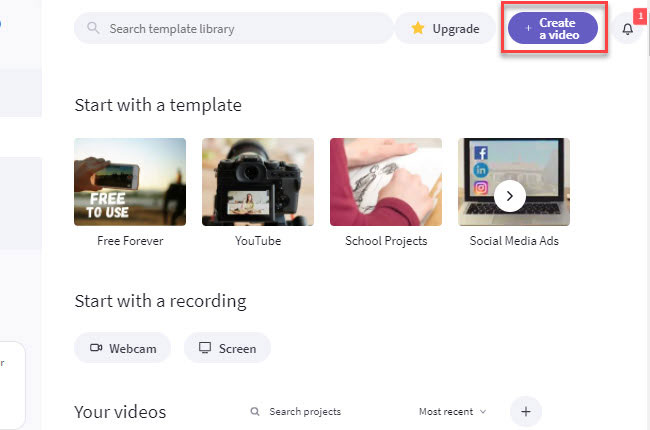Image resolution: width=650 pixels, height=430 pixels.
Task: Select the Social Media Ads label
Action: [x=514, y=241]
